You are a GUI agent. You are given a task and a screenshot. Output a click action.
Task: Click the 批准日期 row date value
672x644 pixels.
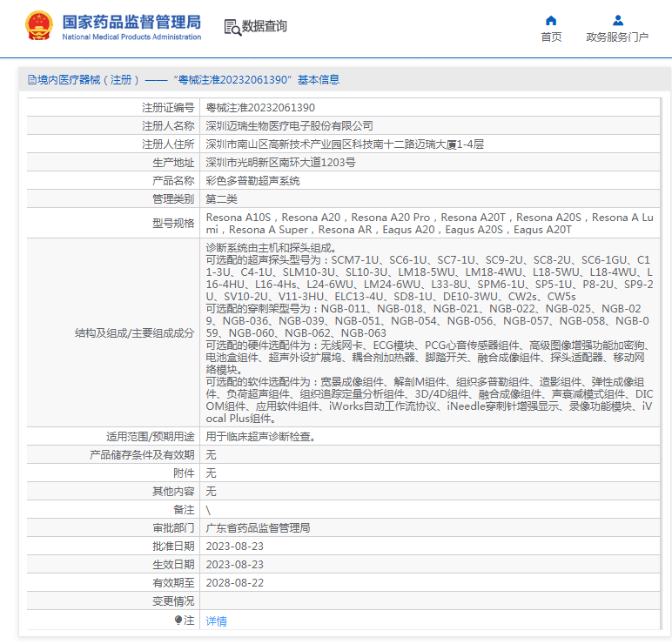(234, 547)
